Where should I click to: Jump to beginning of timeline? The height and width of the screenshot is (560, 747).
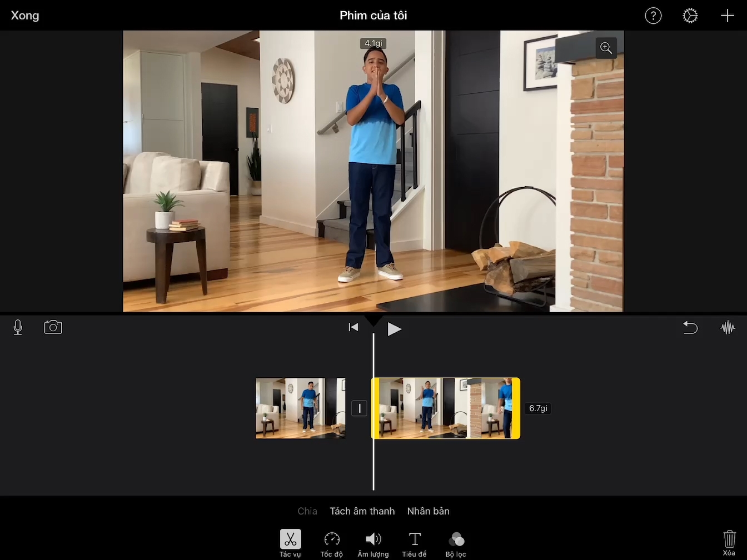click(x=353, y=328)
